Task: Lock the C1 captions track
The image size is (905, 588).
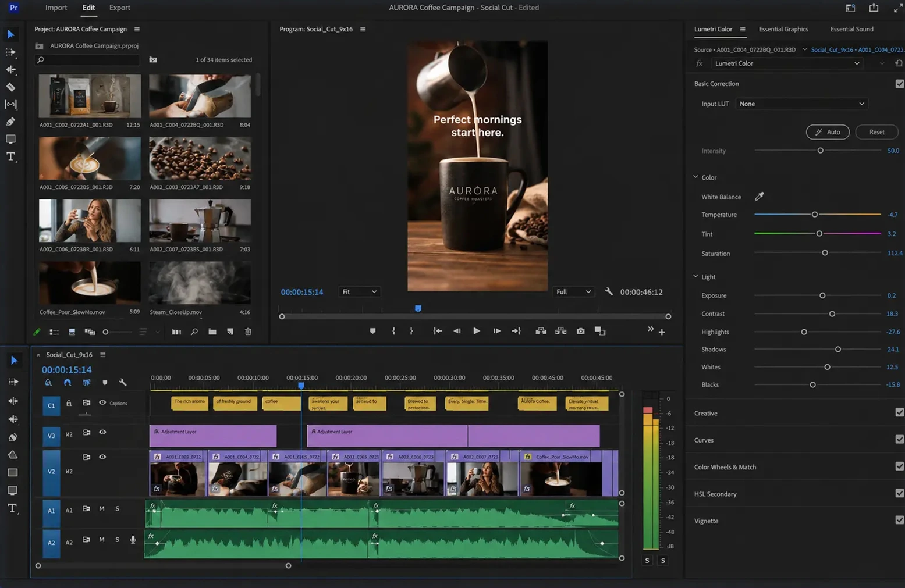Action: click(x=69, y=403)
